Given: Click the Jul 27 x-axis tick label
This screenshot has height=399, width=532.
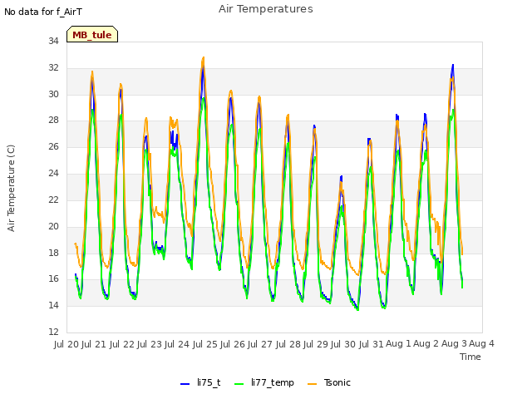Looking at the screenshot, I should tap(260, 344).
